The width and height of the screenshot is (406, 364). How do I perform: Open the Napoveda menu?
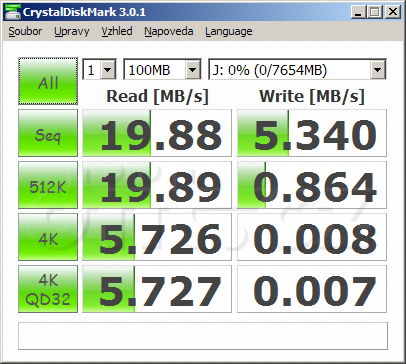[x=169, y=31]
